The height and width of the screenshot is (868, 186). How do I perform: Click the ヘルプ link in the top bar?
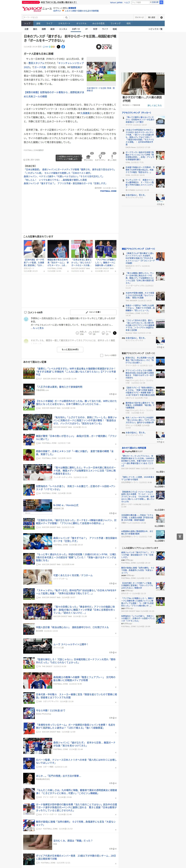(x=127, y=2)
